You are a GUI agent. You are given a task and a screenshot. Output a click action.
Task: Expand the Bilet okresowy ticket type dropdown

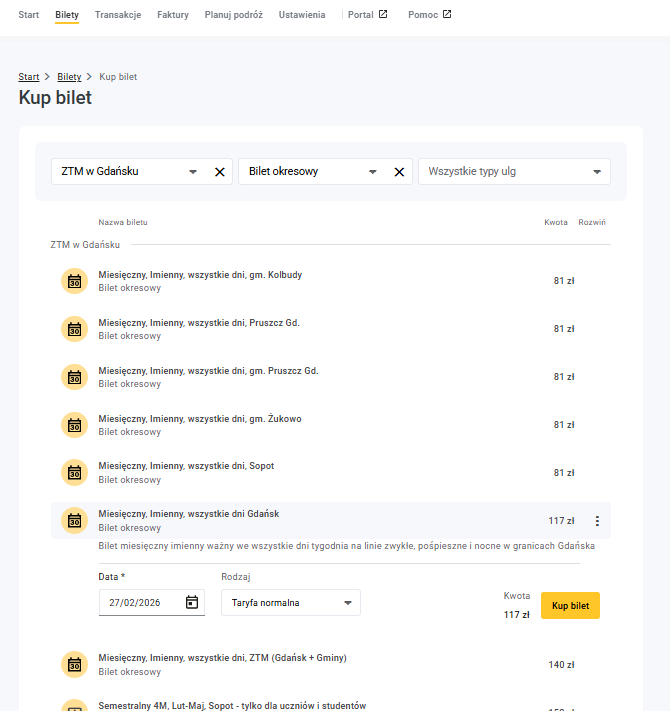tap(372, 172)
